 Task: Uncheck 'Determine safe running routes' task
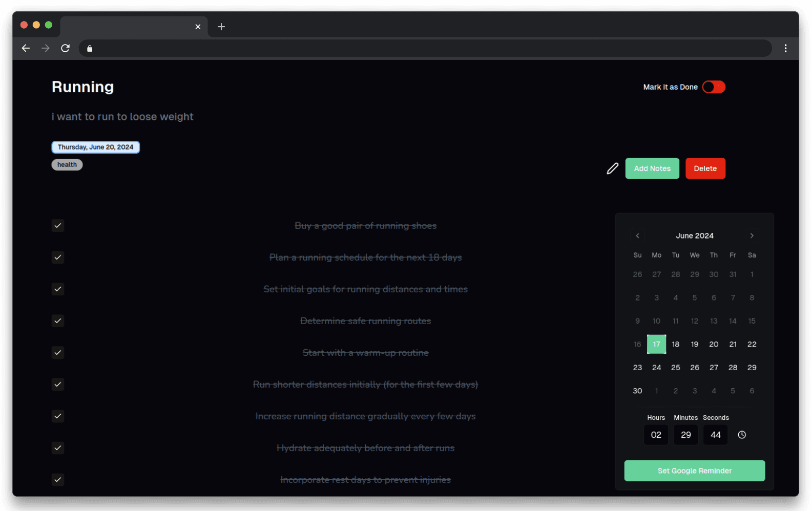tap(58, 321)
